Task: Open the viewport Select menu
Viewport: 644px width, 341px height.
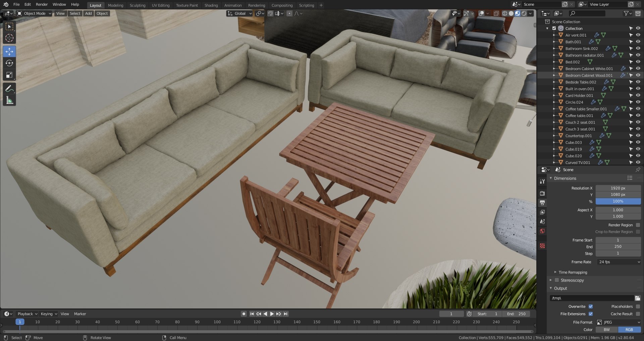Action: point(75,13)
